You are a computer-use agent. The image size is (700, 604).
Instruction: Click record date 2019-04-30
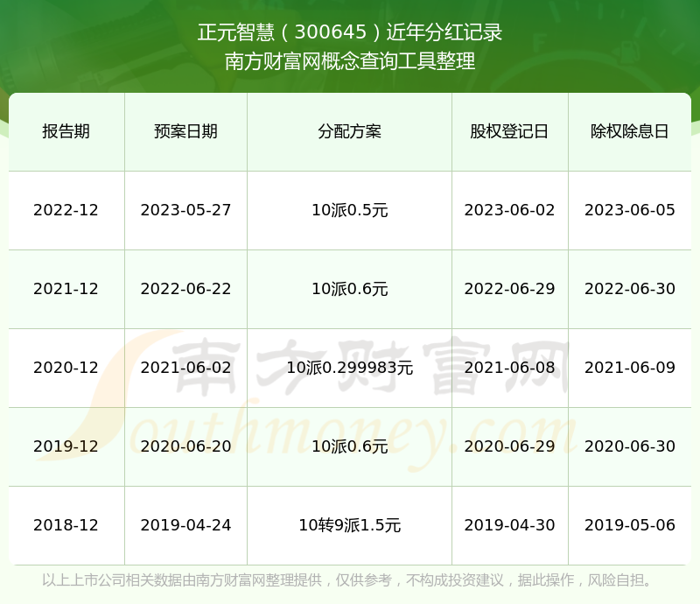click(509, 525)
